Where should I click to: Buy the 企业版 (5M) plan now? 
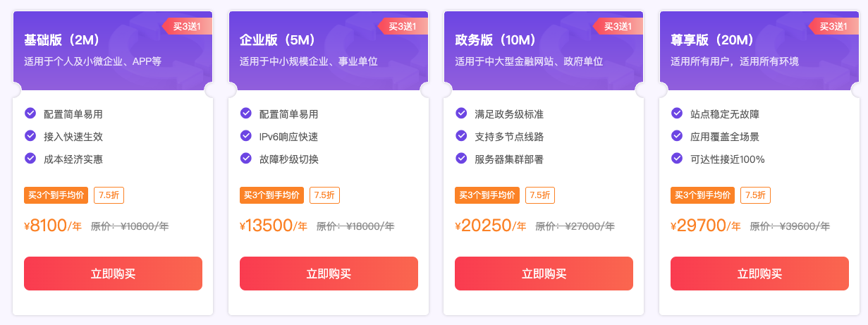coord(329,274)
